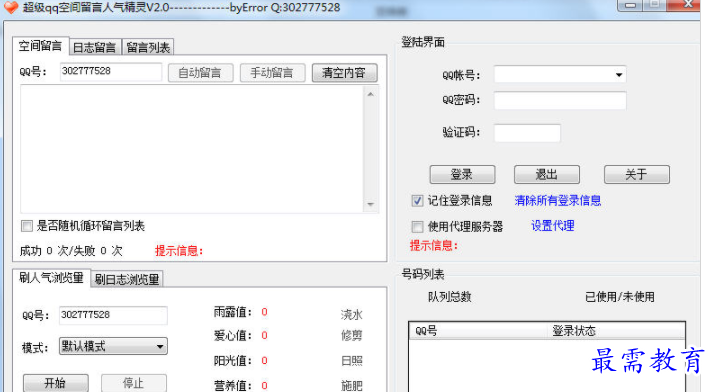Open the 留言列表 tab
This screenshot has height=392, width=713.
tap(148, 47)
